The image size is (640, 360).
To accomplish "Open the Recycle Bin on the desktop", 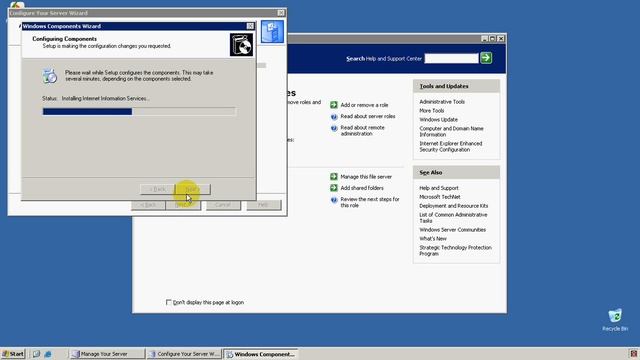I will tap(615, 320).
